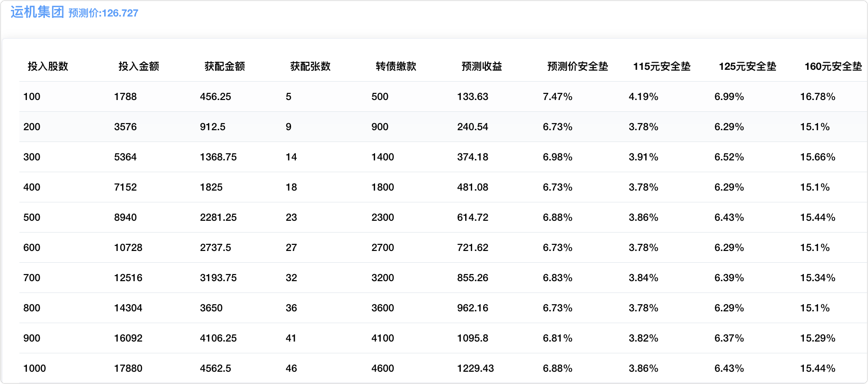
Task: Select the 预测收益 column header
Action: 482,67
